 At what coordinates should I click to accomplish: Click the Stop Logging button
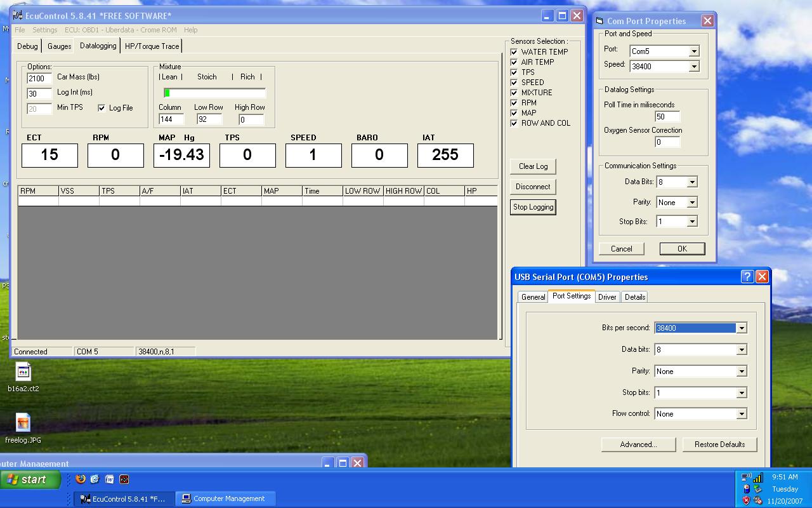[533, 207]
